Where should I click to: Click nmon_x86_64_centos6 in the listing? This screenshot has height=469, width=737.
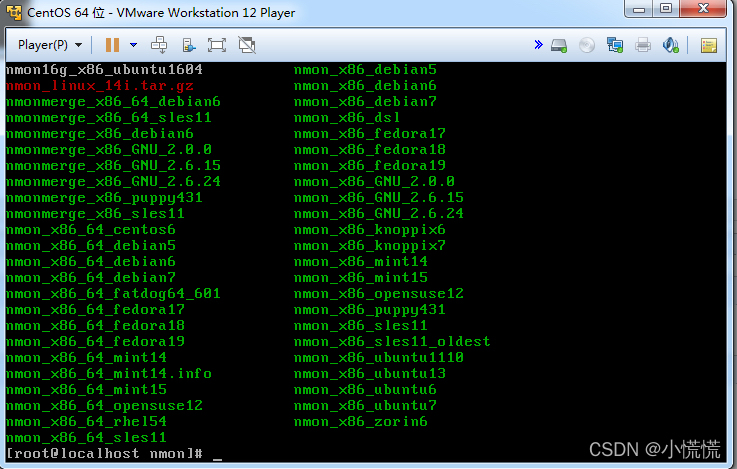[x=91, y=230]
